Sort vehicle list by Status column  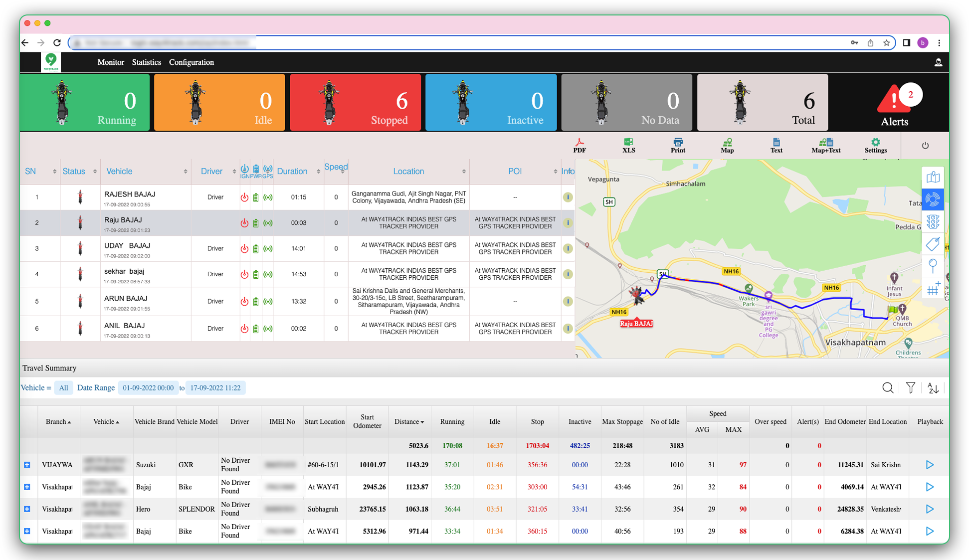[x=80, y=172]
